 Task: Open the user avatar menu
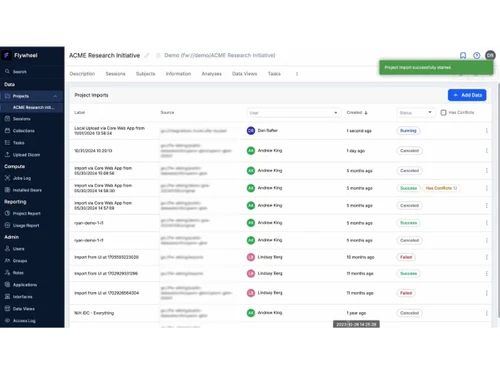pyautogui.click(x=490, y=55)
